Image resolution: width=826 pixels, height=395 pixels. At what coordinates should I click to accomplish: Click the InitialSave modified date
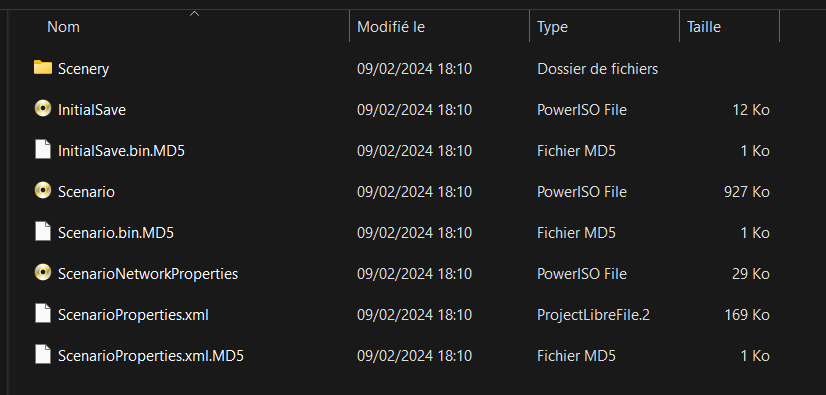414,110
